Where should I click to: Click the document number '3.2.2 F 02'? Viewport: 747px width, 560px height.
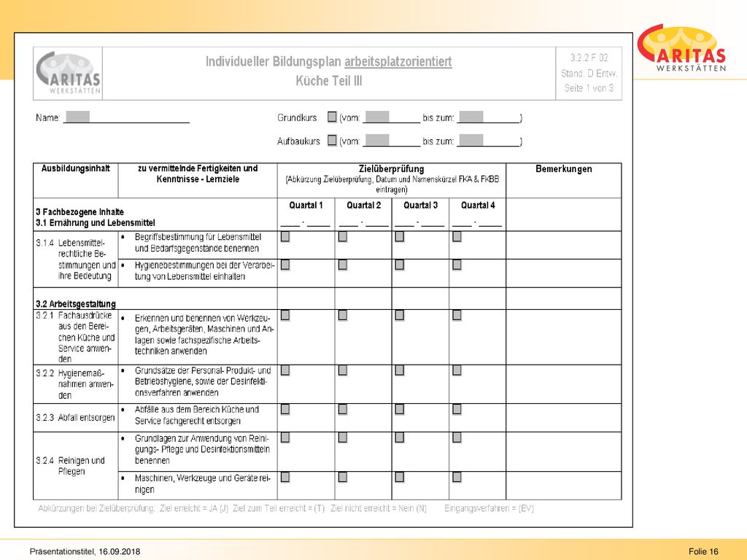[589, 58]
